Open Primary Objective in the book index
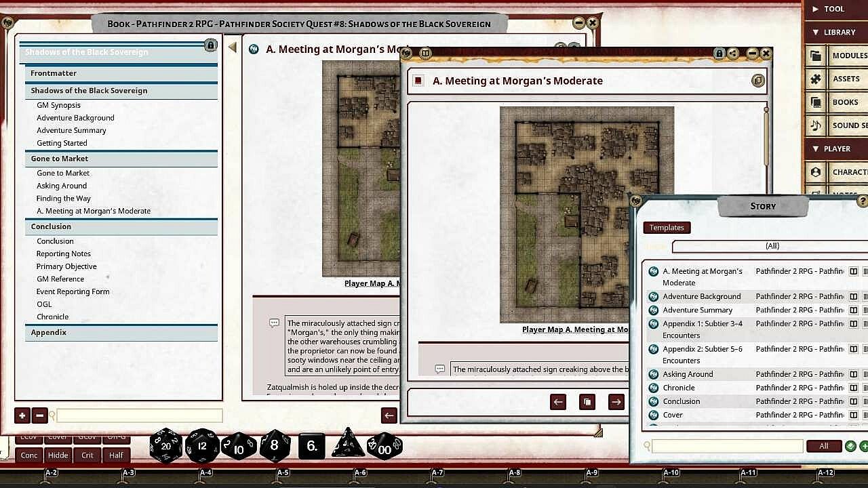 pyautogui.click(x=66, y=266)
